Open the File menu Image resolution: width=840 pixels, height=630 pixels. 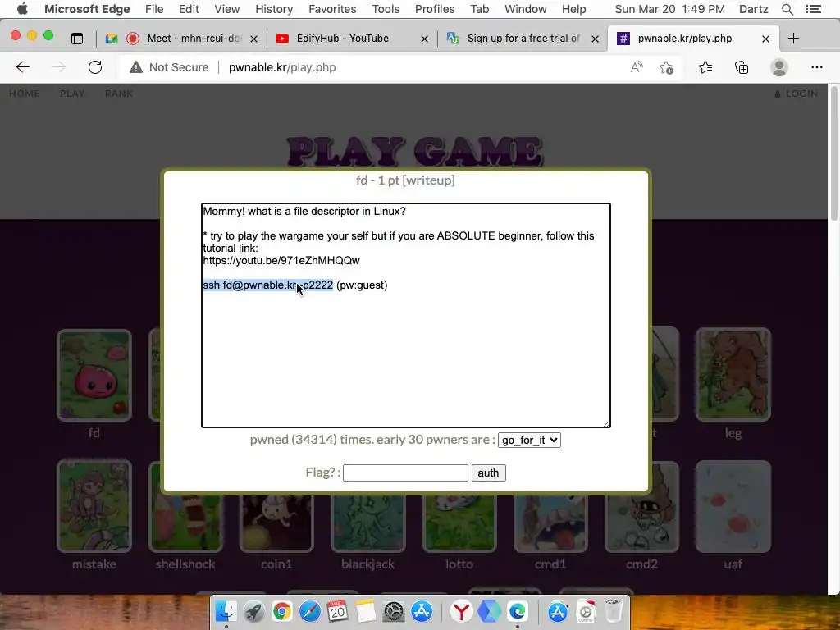[154, 9]
